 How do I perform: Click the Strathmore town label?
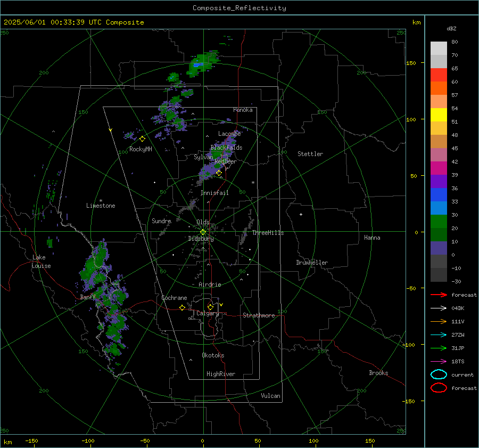point(259,315)
